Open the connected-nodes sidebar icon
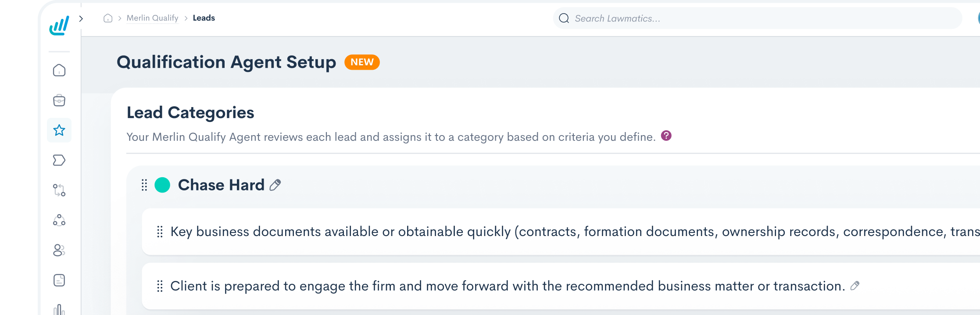The width and height of the screenshot is (980, 315). (x=59, y=220)
